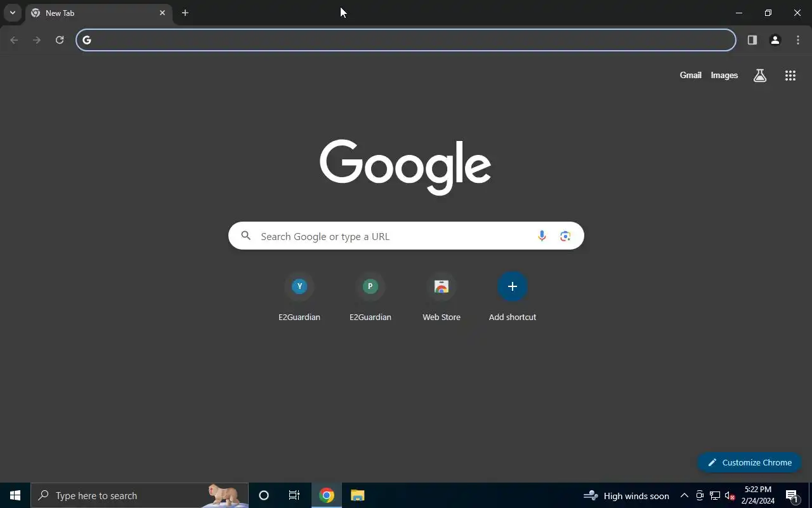Open the Google apps grid
This screenshot has height=508, width=812.
[790, 76]
